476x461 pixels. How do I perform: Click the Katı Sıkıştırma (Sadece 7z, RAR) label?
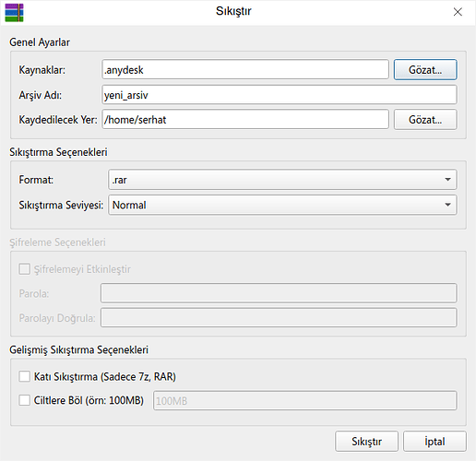tap(105, 377)
